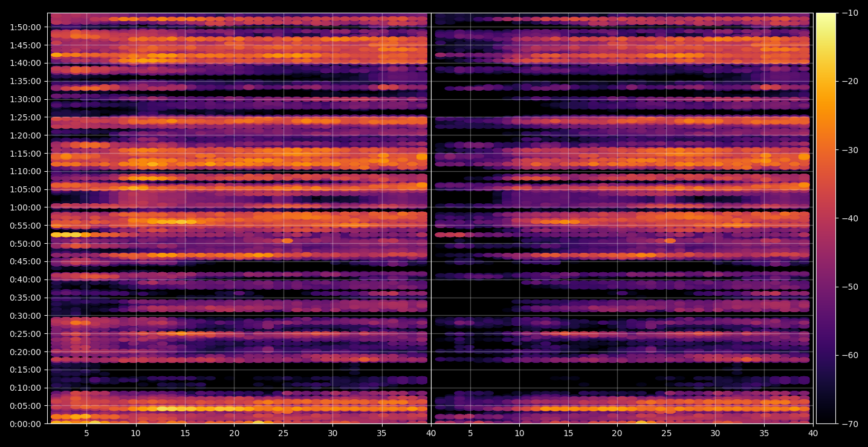Pick the 1:50:00 time tick label
The width and height of the screenshot is (868, 447).
pos(25,27)
